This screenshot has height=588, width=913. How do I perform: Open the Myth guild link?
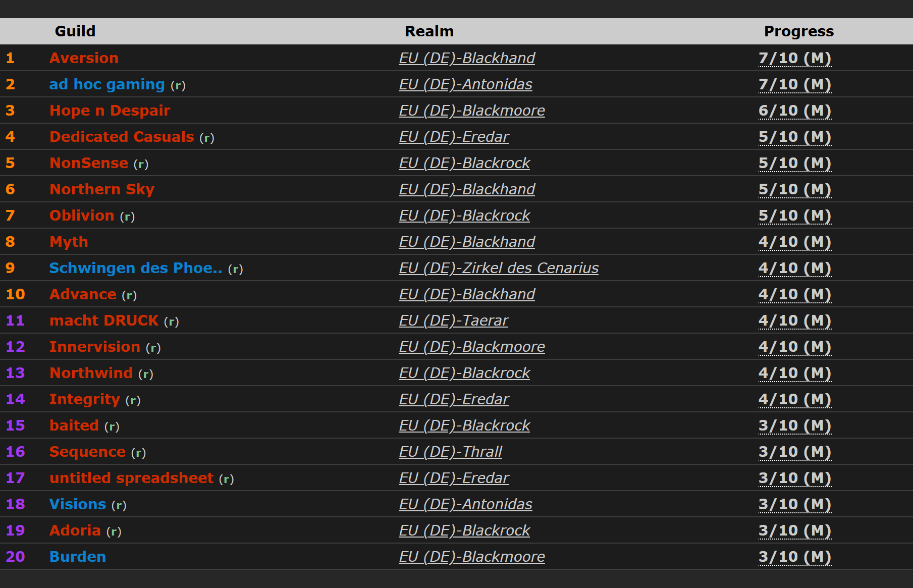(x=69, y=242)
